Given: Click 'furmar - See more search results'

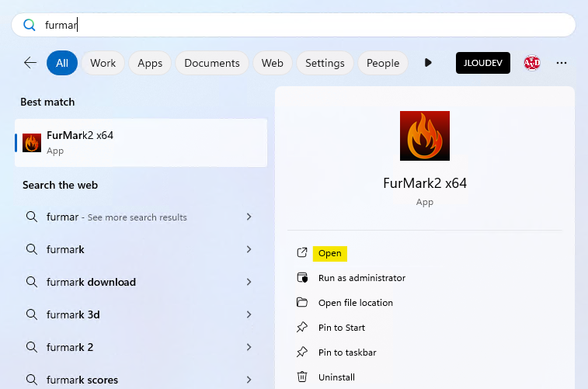Looking at the screenshot, I should [x=117, y=217].
